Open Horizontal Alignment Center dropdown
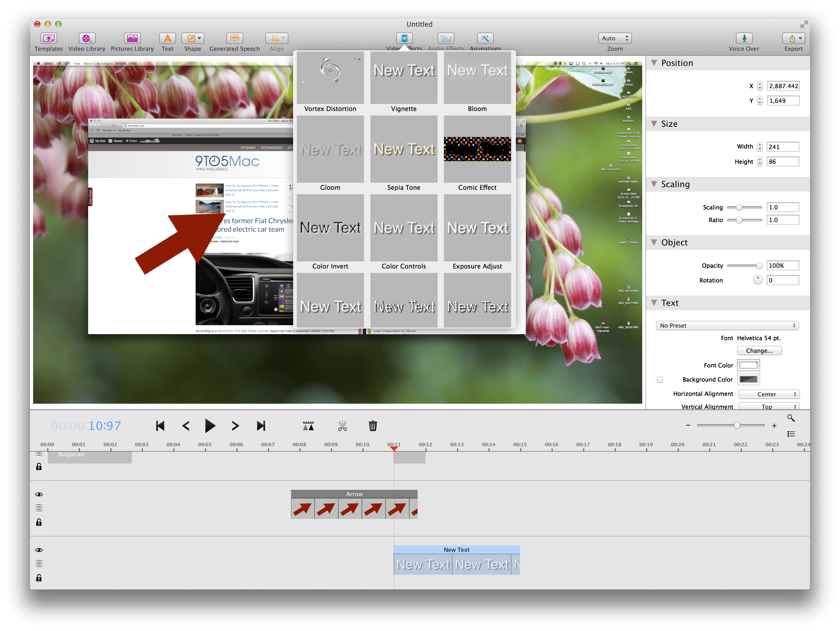The image size is (840, 631). [x=769, y=394]
